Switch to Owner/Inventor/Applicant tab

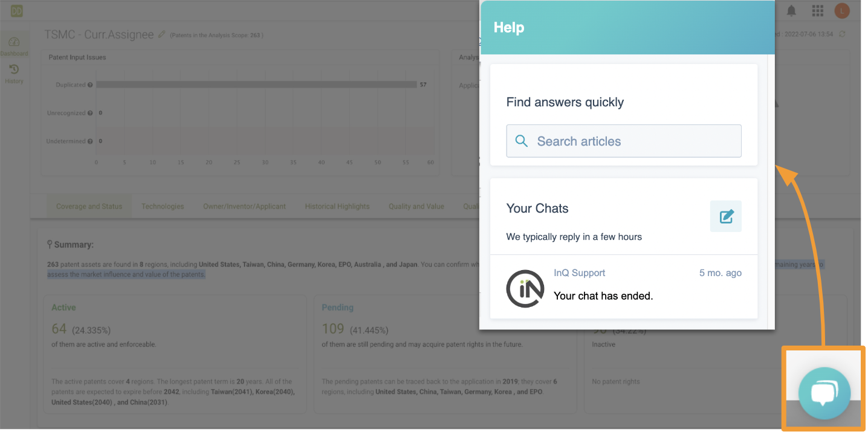coord(244,207)
